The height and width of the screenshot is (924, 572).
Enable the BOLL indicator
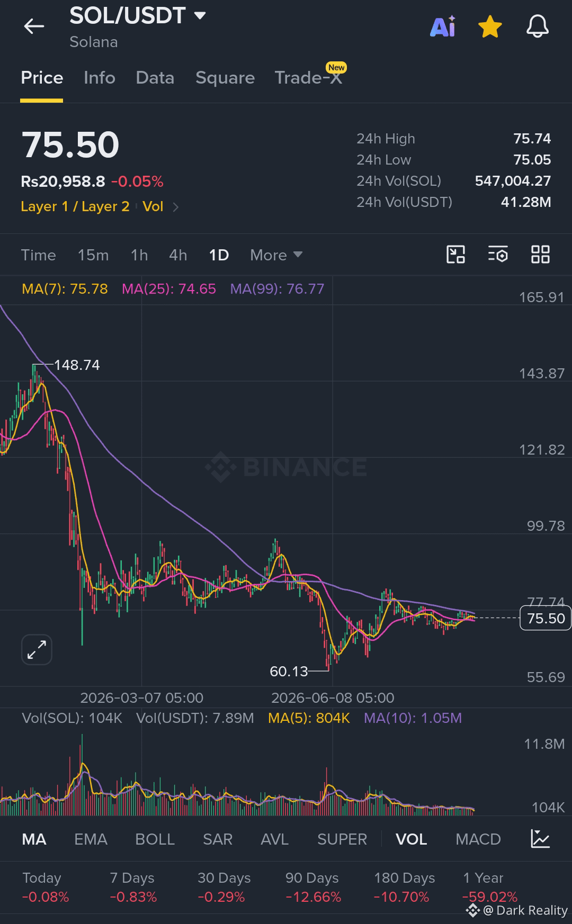coord(155,839)
